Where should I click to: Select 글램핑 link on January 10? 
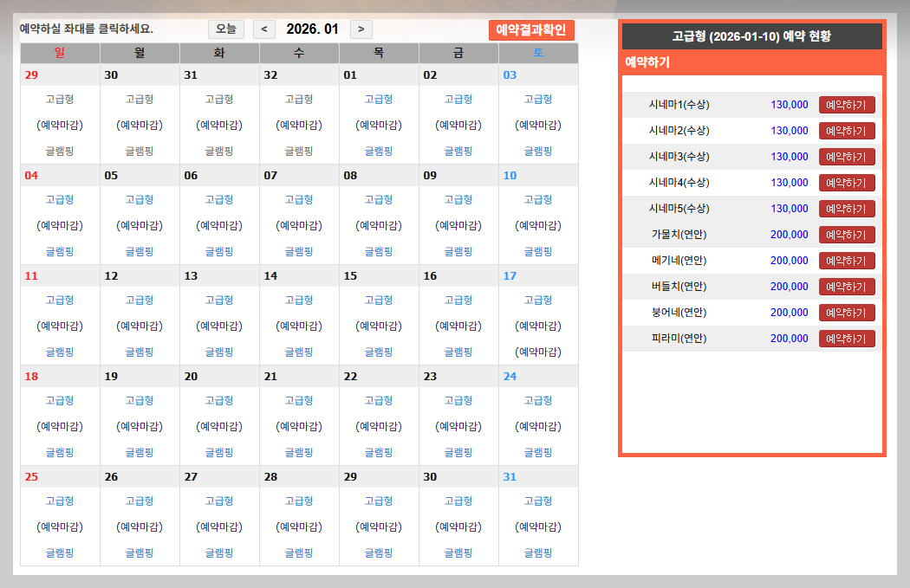pos(538,252)
